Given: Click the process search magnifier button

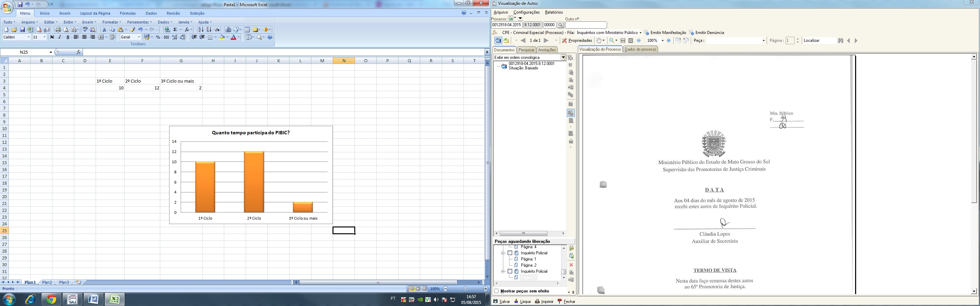Looking at the screenshot, I should coord(560,25).
